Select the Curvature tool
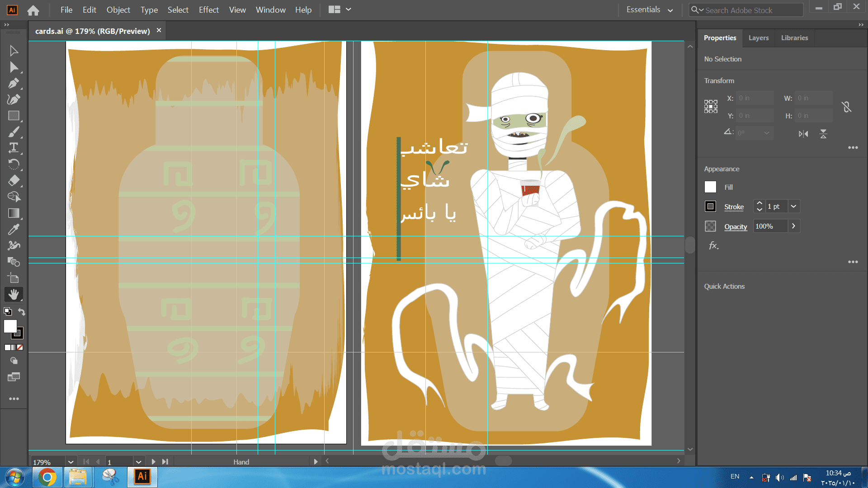The width and height of the screenshot is (868, 488). point(14,99)
